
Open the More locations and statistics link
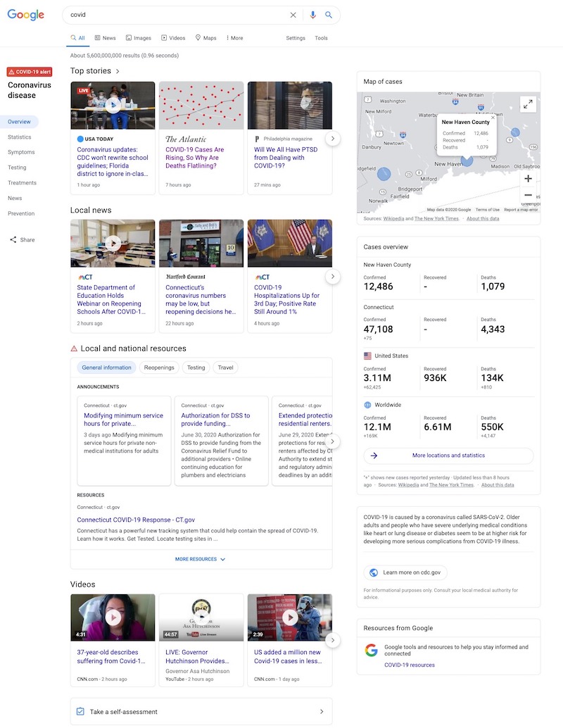(448, 456)
